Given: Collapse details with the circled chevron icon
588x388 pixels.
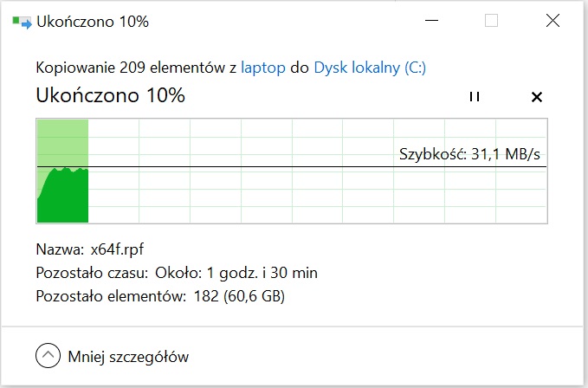Looking at the screenshot, I should [x=48, y=355].
